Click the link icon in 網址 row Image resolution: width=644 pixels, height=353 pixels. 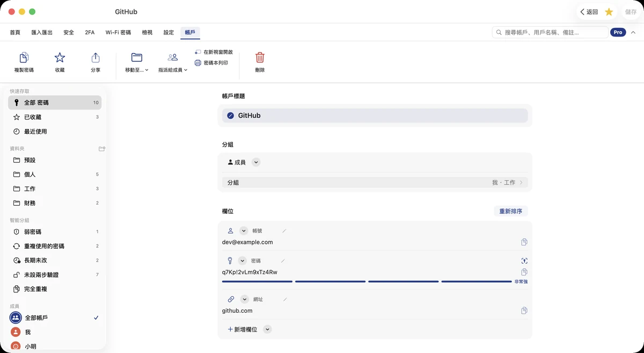click(231, 299)
